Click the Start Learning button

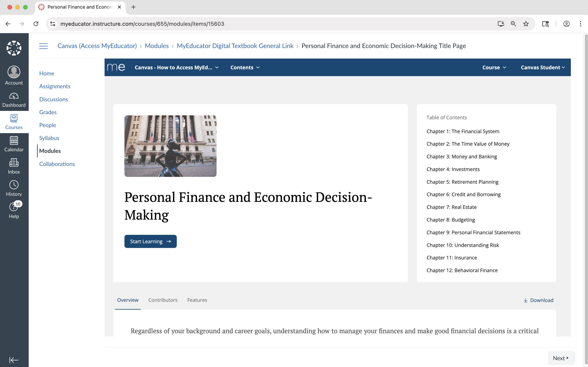click(150, 241)
